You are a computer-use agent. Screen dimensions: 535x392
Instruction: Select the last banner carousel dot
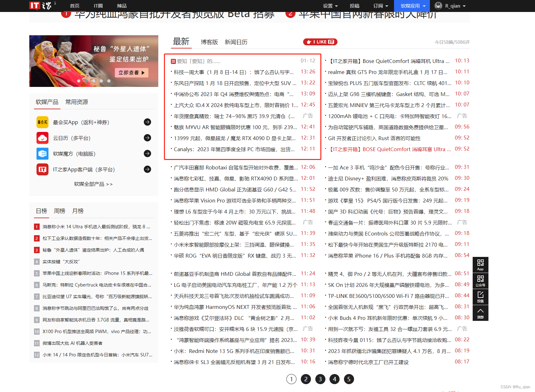point(109,81)
